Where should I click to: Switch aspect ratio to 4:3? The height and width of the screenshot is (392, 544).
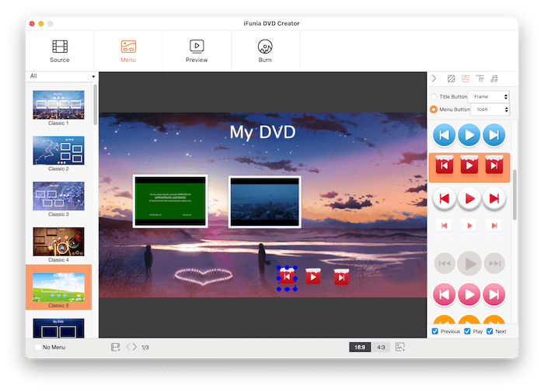pos(381,347)
